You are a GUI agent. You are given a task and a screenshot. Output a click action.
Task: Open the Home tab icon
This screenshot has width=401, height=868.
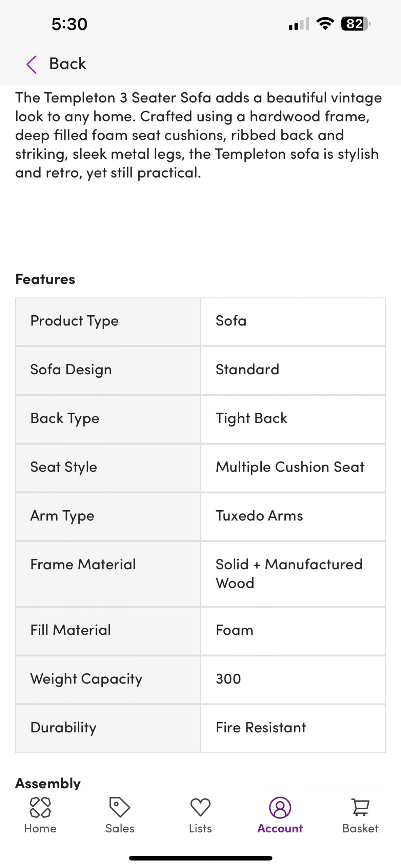pyautogui.click(x=40, y=807)
